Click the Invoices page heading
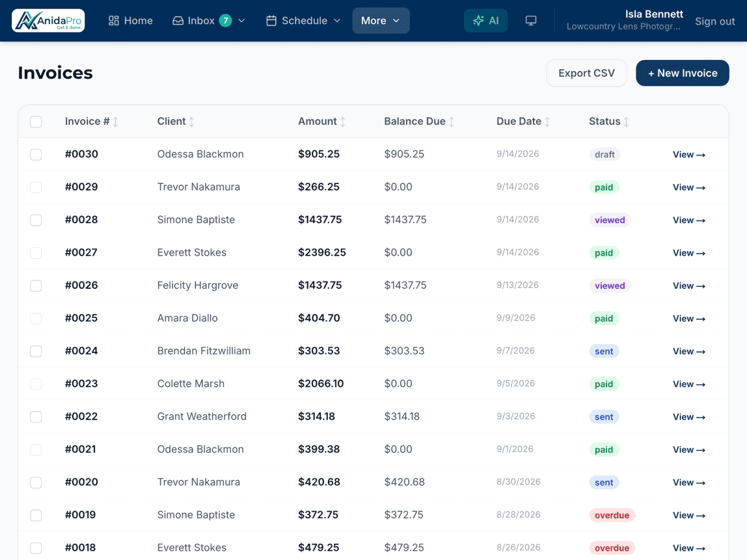Viewport: 747px width, 560px height. point(55,73)
